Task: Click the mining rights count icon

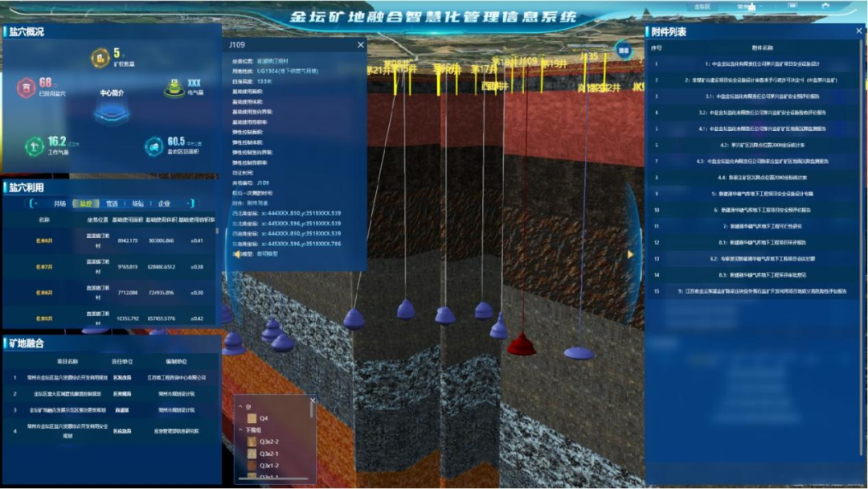Action: pyautogui.click(x=100, y=57)
